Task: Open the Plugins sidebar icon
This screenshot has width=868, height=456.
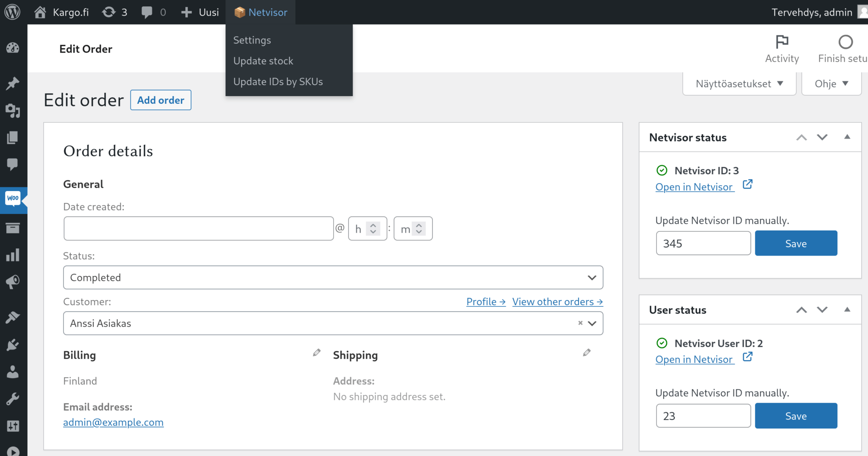Action: pos(13,345)
